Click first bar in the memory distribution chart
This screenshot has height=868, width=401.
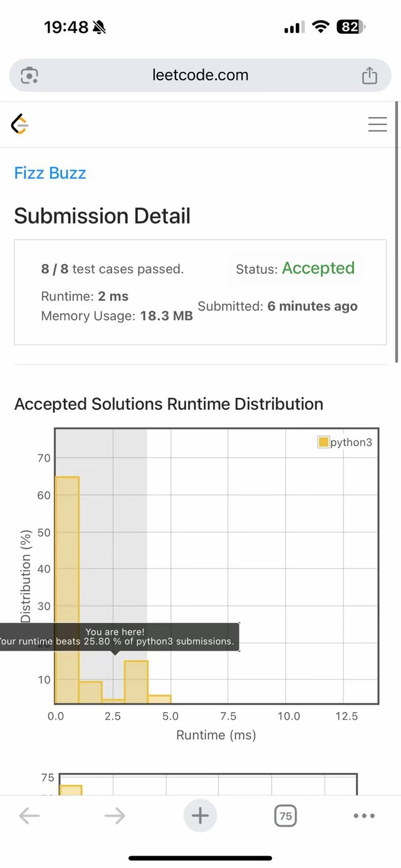click(71, 790)
